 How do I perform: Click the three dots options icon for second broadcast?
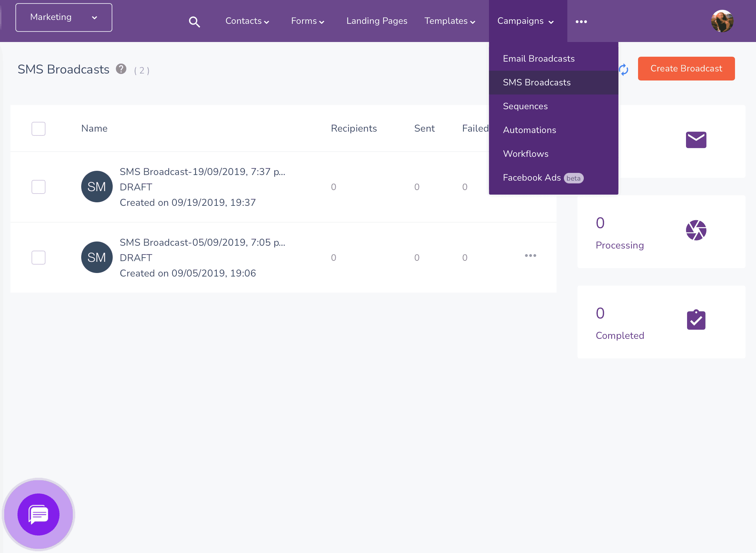(x=531, y=257)
